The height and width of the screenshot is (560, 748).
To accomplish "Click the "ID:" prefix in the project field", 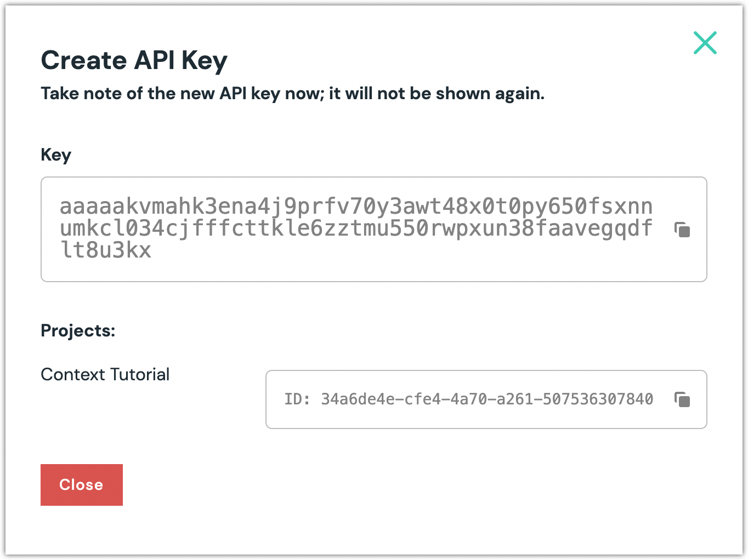I will pos(297,399).
